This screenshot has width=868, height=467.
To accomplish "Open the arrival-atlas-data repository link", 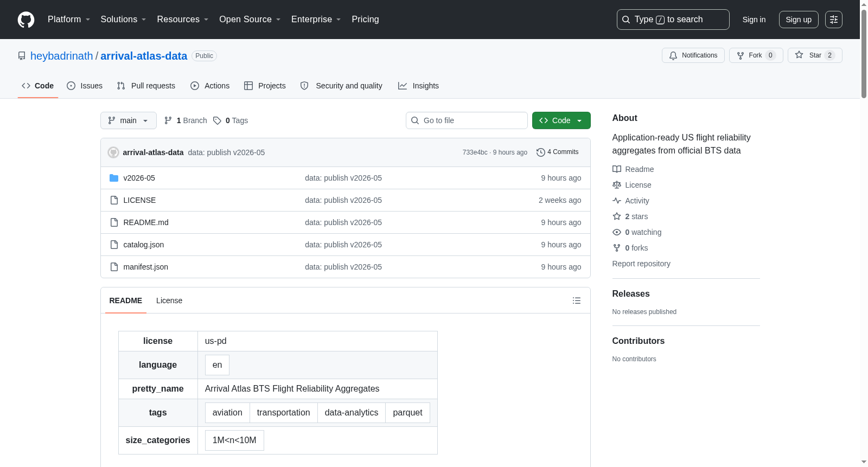I will 144,56.
